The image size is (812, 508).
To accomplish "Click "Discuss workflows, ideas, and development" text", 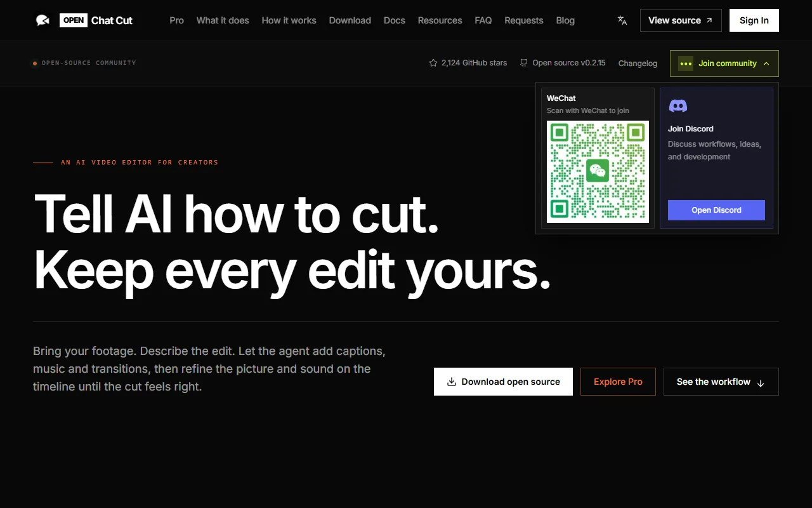I will coord(715,150).
